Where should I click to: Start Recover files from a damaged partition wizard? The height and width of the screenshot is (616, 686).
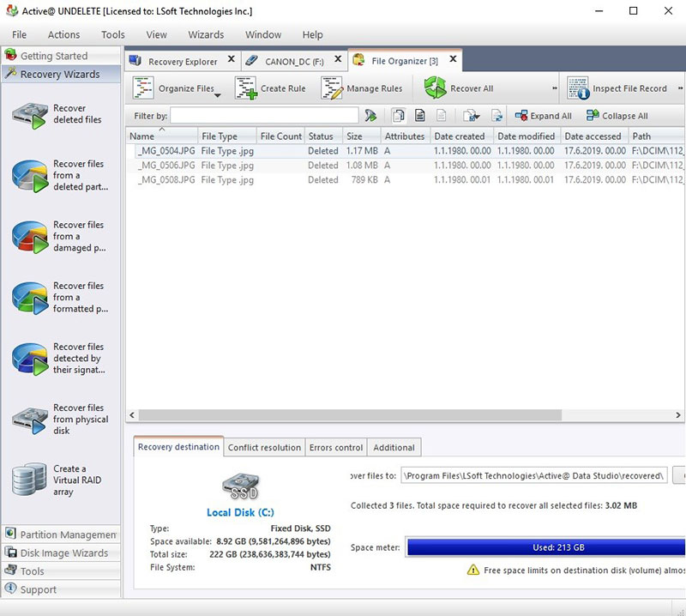click(x=59, y=237)
